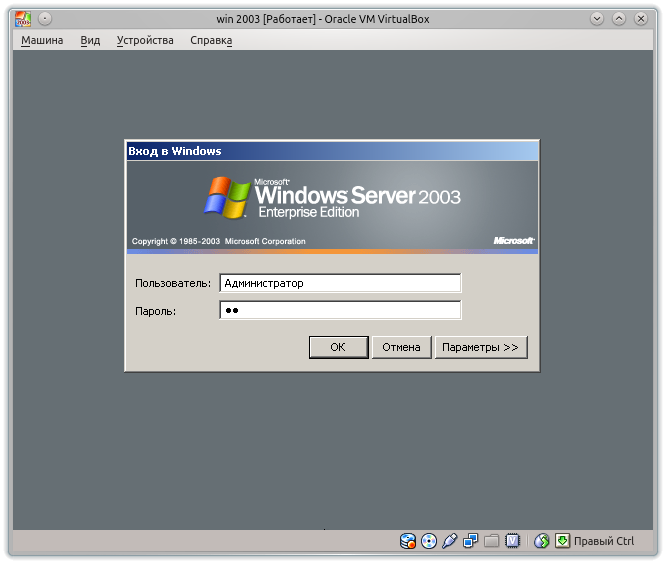Open the network adapters status icon
The image size is (666, 564).
(x=471, y=541)
